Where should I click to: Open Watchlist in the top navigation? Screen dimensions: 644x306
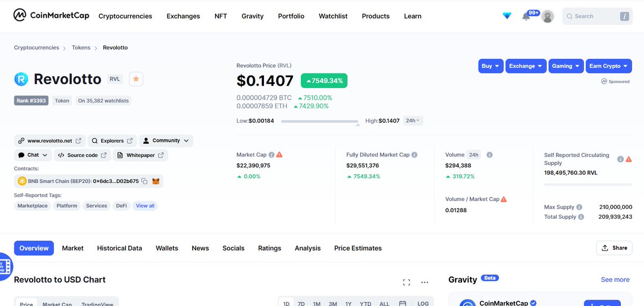333,16
